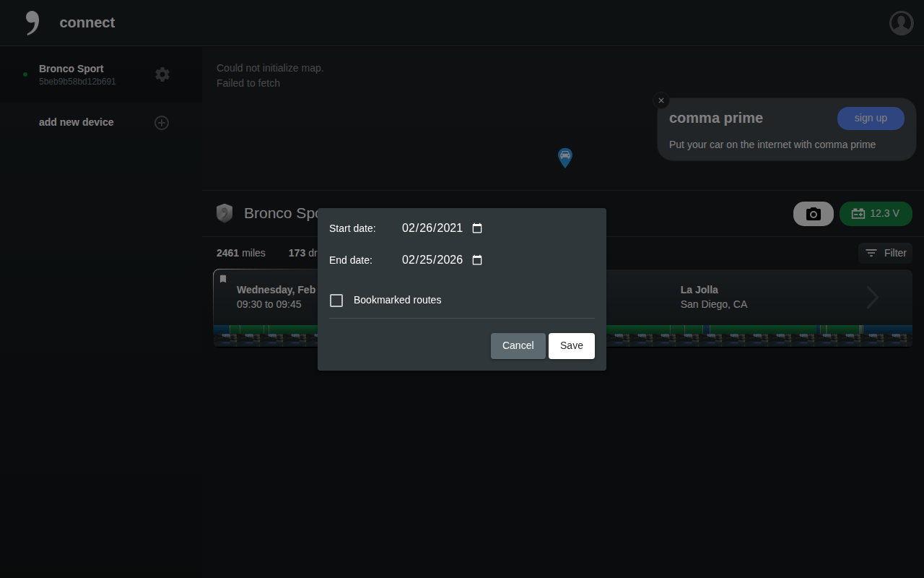Click the End date field value
The height and width of the screenshot is (578, 924).
coord(432,260)
